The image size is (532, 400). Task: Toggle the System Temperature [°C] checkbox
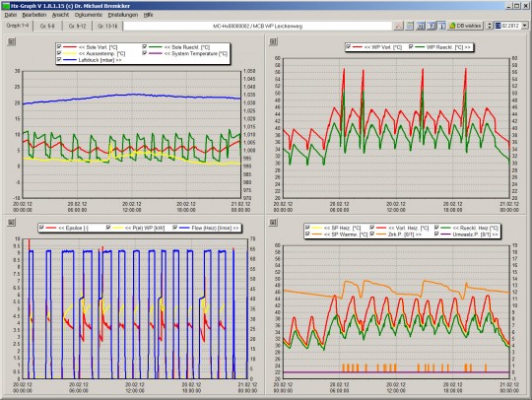point(145,53)
